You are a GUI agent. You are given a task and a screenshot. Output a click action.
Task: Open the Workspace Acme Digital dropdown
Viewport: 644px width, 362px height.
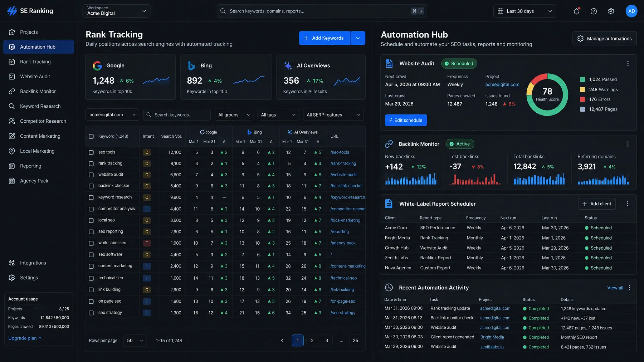tap(116, 11)
